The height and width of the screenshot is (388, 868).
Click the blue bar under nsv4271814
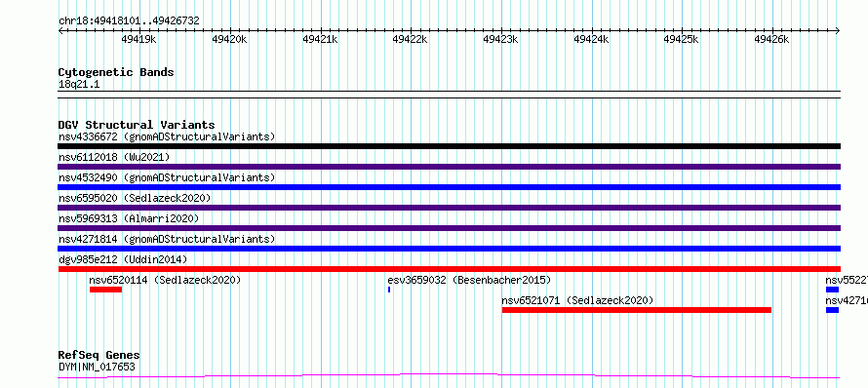point(449,249)
